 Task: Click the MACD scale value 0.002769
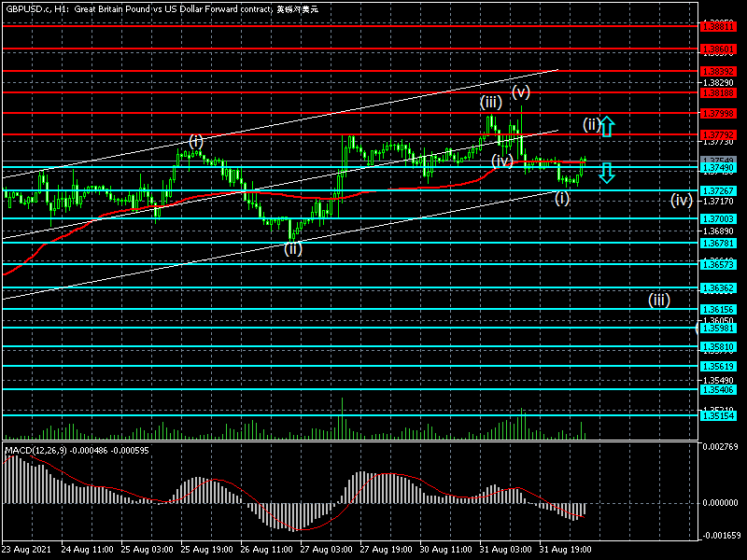[720, 447]
